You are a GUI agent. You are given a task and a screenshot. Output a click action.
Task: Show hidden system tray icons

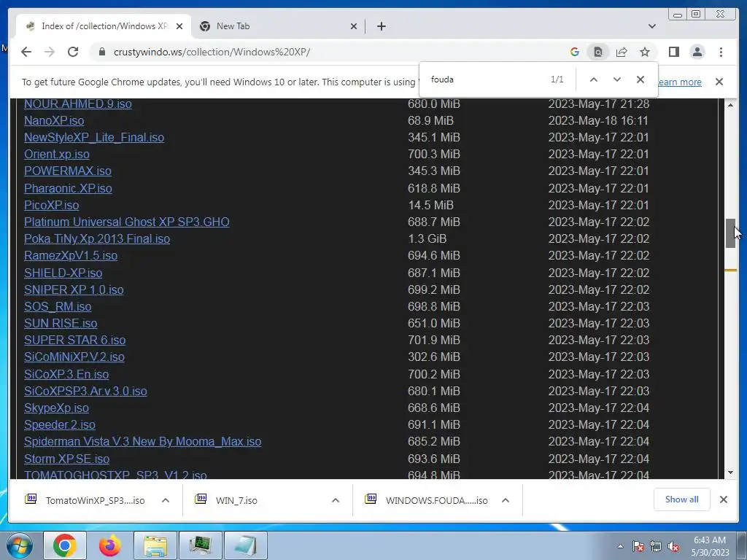pos(620,546)
